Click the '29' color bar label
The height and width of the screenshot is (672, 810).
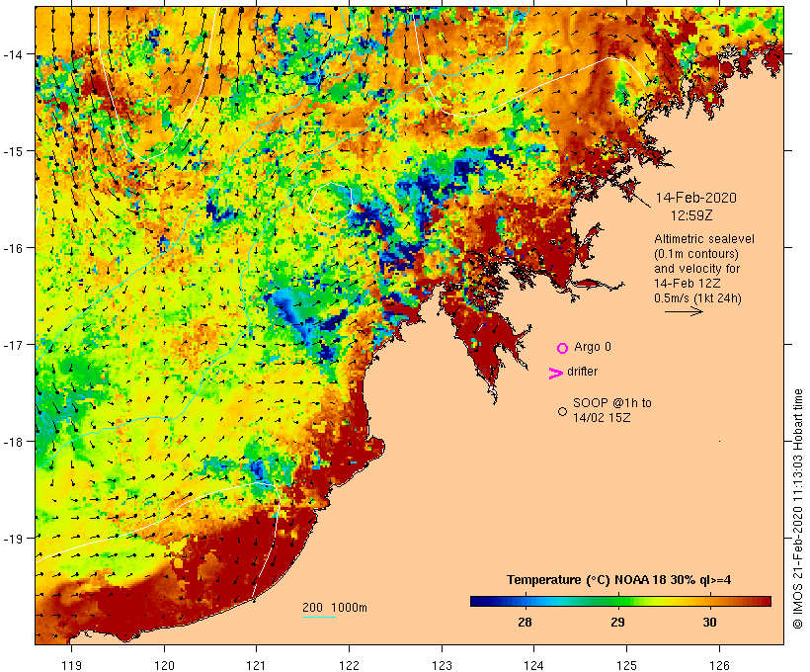pos(617,623)
